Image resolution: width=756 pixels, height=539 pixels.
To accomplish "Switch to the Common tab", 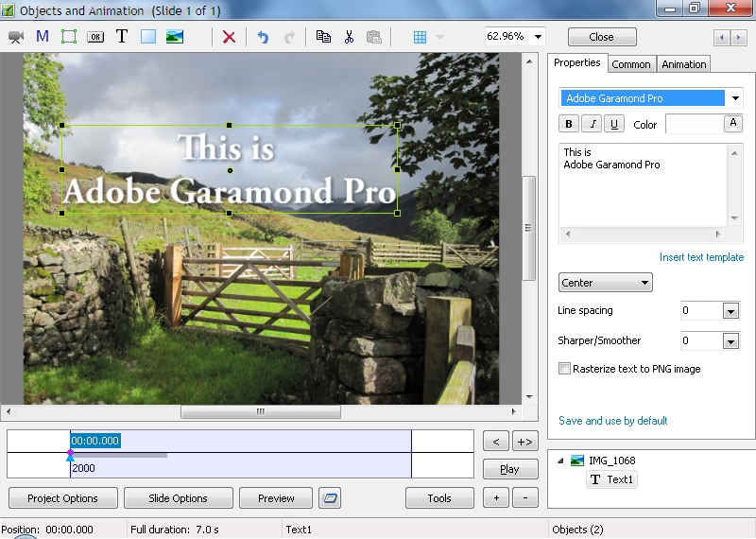I will point(630,64).
